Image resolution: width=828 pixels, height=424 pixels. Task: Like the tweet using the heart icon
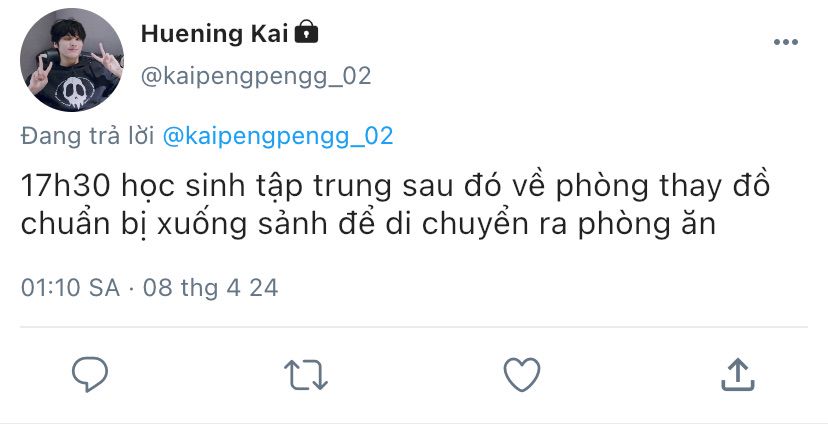tap(522, 374)
